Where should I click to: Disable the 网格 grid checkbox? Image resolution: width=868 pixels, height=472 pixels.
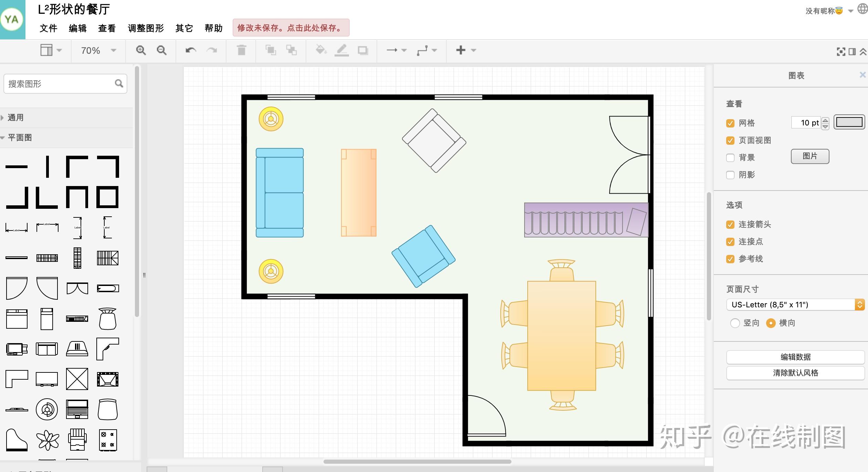click(730, 123)
